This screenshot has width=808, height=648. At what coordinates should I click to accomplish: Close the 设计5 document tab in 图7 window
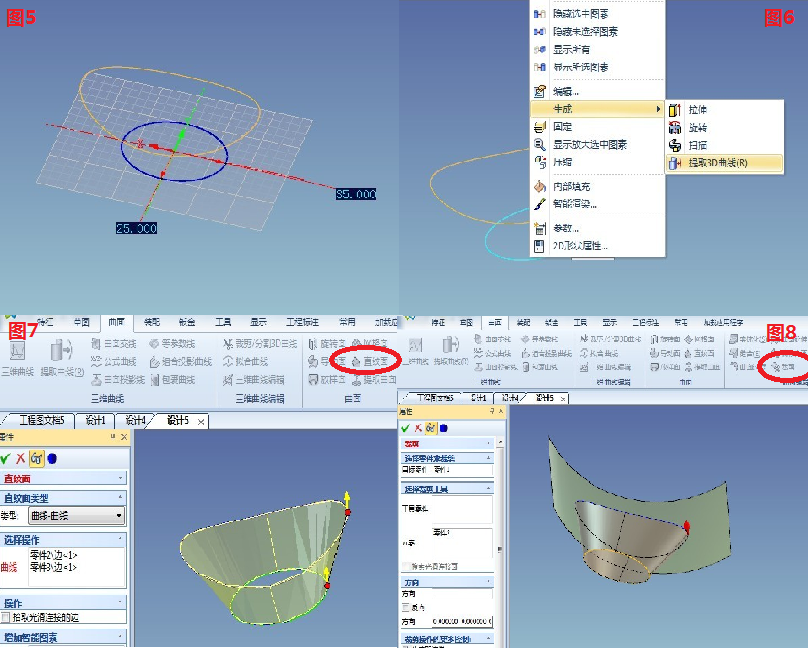click(x=201, y=422)
